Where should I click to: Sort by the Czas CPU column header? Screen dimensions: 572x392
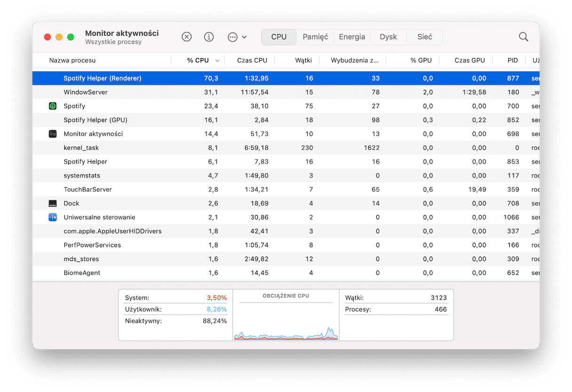[x=252, y=61]
